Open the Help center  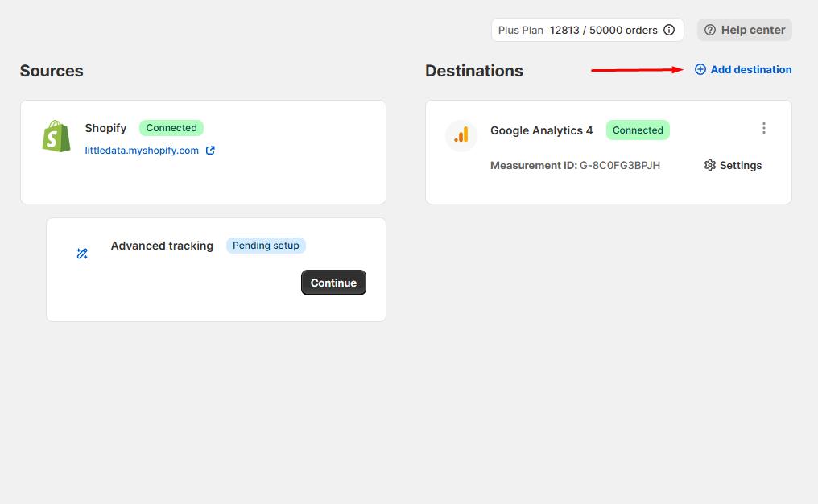click(744, 30)
